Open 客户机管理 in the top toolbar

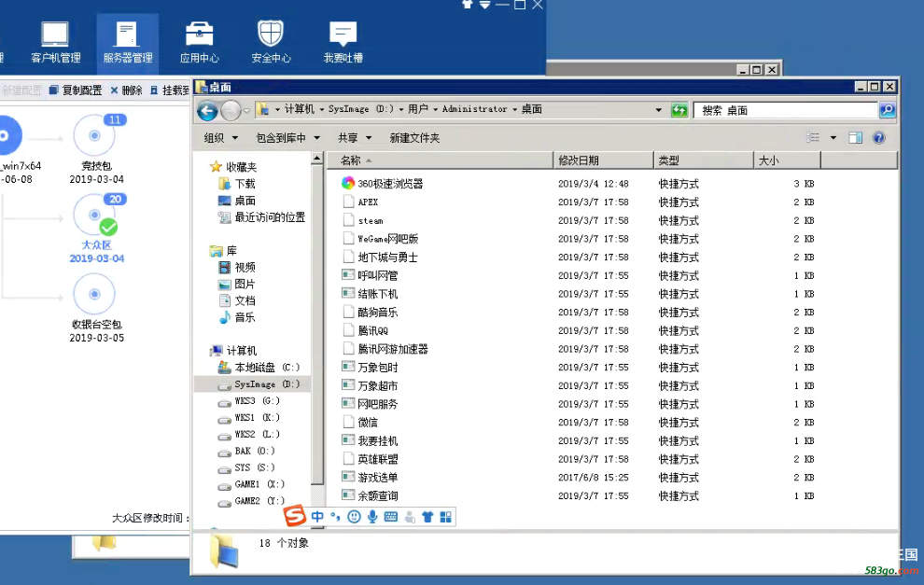point(55,41)
